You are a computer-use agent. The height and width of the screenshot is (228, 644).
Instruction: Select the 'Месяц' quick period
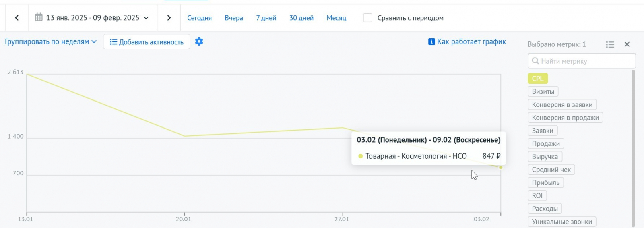pyautogui.click(x=336, y=18)
